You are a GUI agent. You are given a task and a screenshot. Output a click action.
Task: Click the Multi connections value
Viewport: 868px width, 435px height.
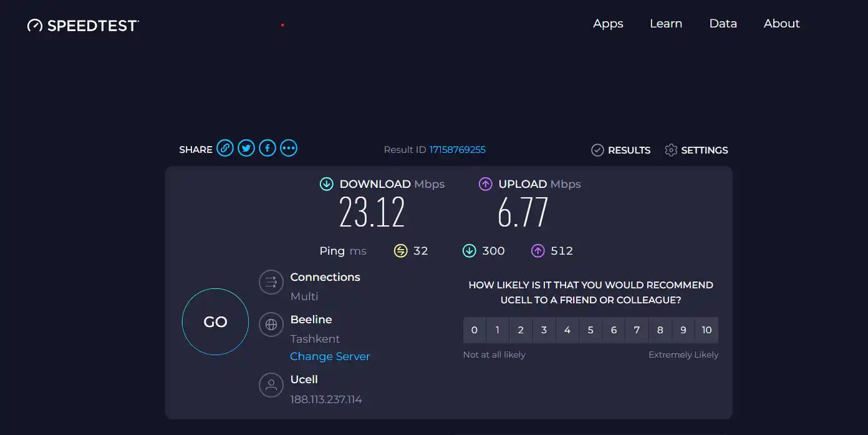click(x=304, y=296)
